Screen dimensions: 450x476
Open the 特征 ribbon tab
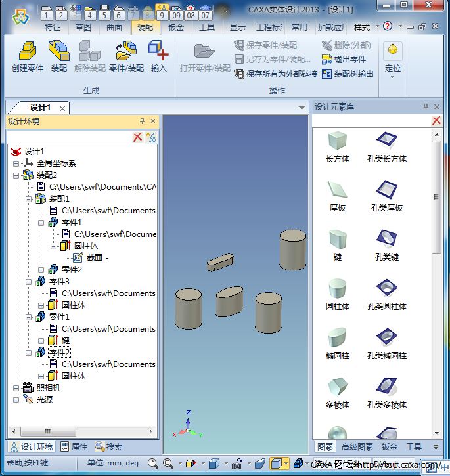53,28
